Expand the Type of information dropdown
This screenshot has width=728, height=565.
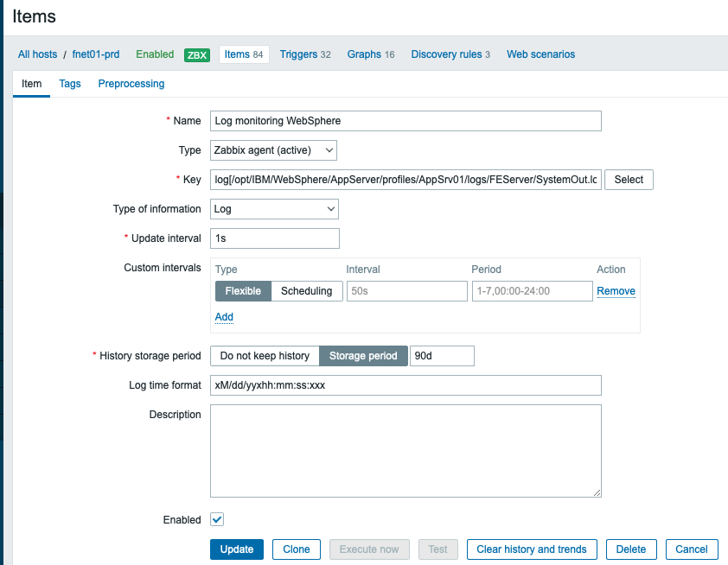tap(274, 209)
